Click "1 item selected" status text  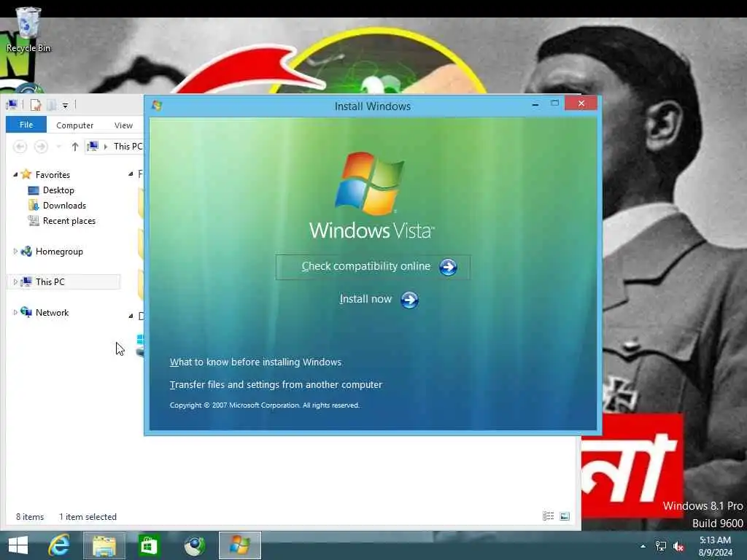(x=88, y=517)
